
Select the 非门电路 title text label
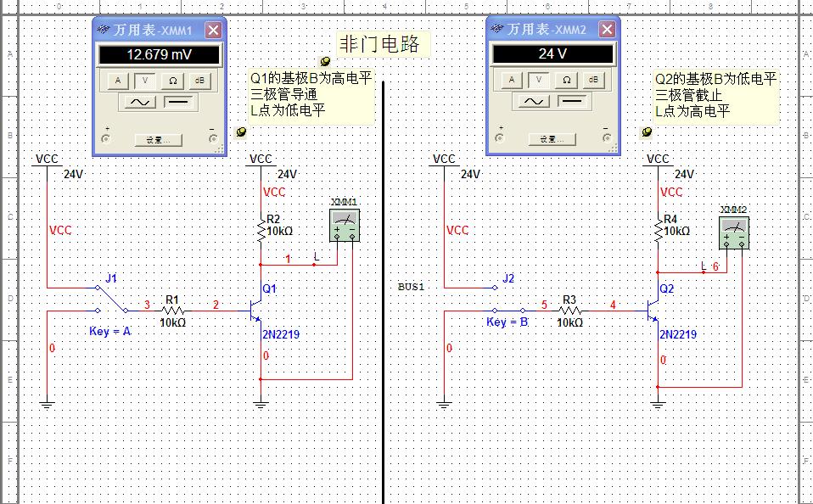click(x=379, y=44)
